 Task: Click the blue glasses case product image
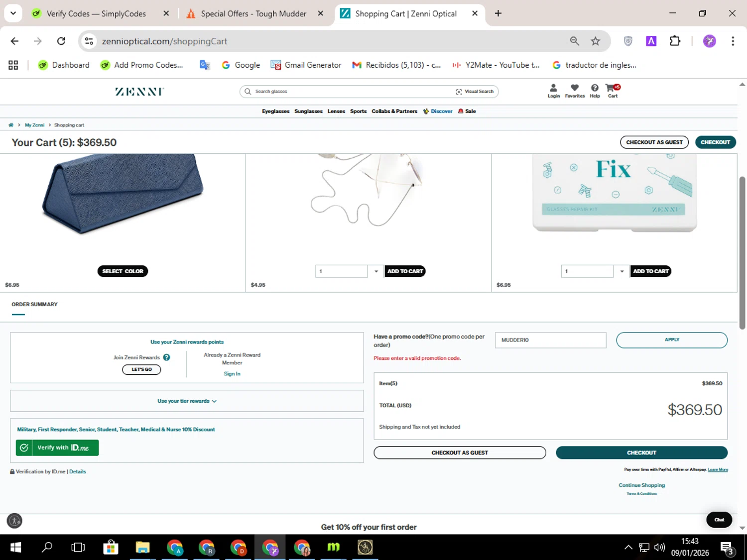pos(123,193)
